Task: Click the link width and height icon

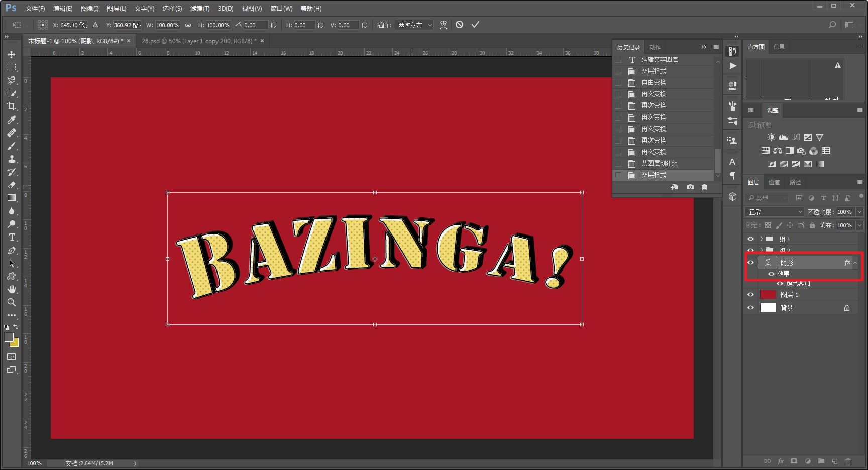Action: [x=188, y=25]
